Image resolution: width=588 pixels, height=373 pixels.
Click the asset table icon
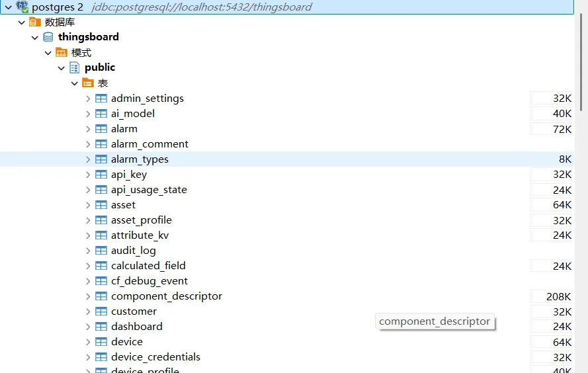tap(101, 205)
